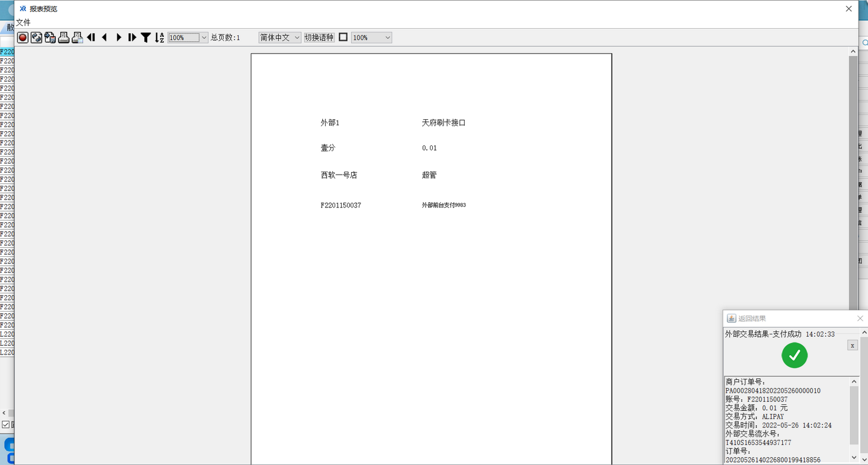This screenshot has height=465, width=868.
Task: Go to the previous page
Action: point(105,38)
